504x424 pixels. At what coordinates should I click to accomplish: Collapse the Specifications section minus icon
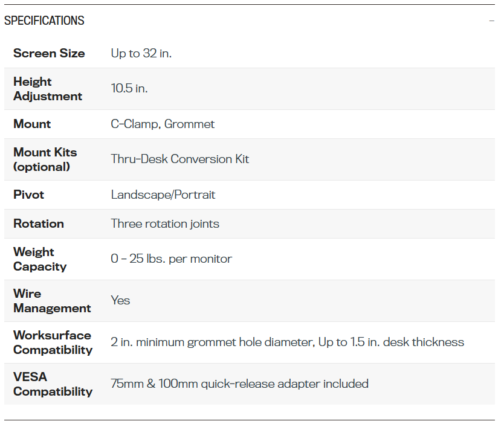coord(491,21)
